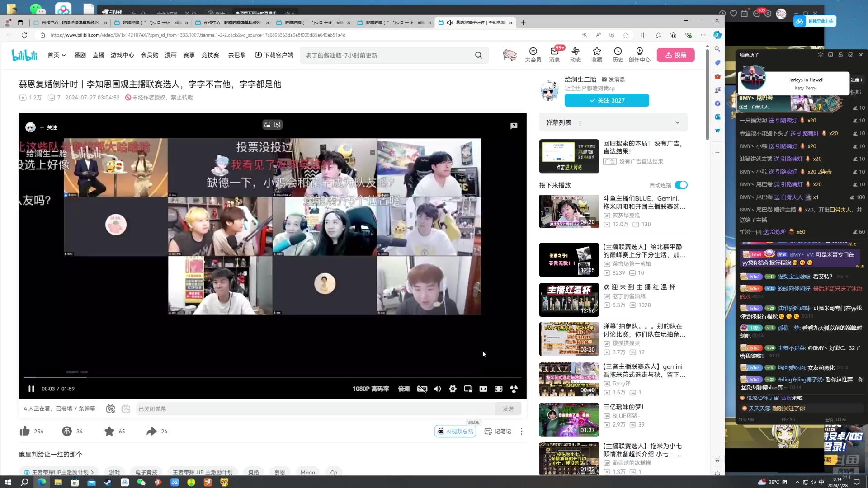Toggle widescreen mode in the player
This screenshot has width=868, height=488.
[483, 389]
